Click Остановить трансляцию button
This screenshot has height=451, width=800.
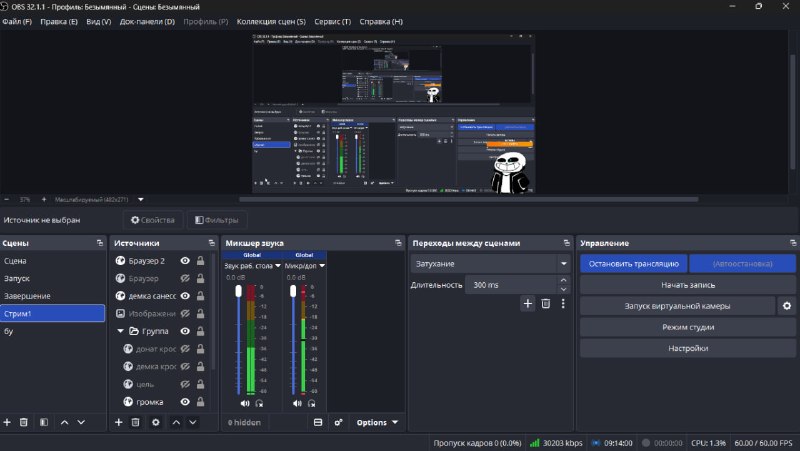[634, 264]
